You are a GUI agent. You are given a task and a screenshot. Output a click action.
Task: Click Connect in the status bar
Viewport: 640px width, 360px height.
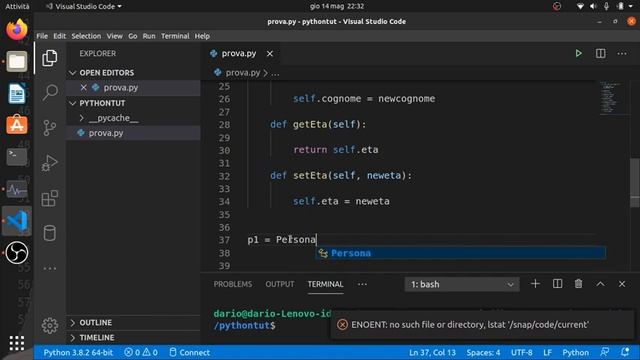[190, 352]
